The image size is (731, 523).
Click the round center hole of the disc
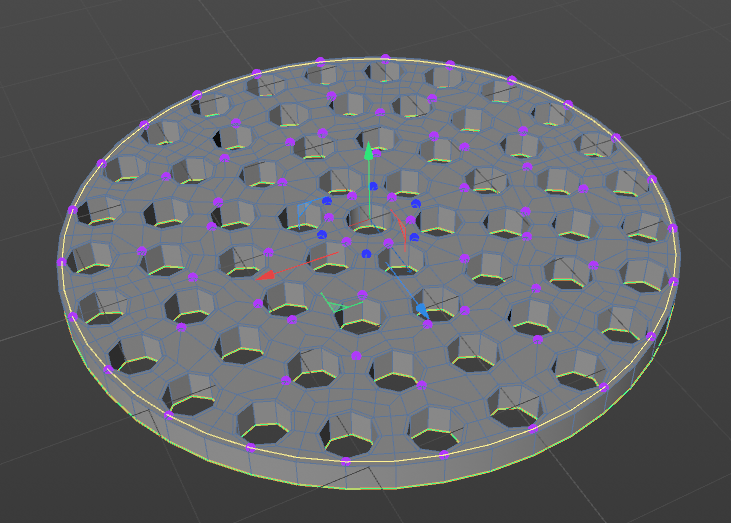click(x=370, y=220)
